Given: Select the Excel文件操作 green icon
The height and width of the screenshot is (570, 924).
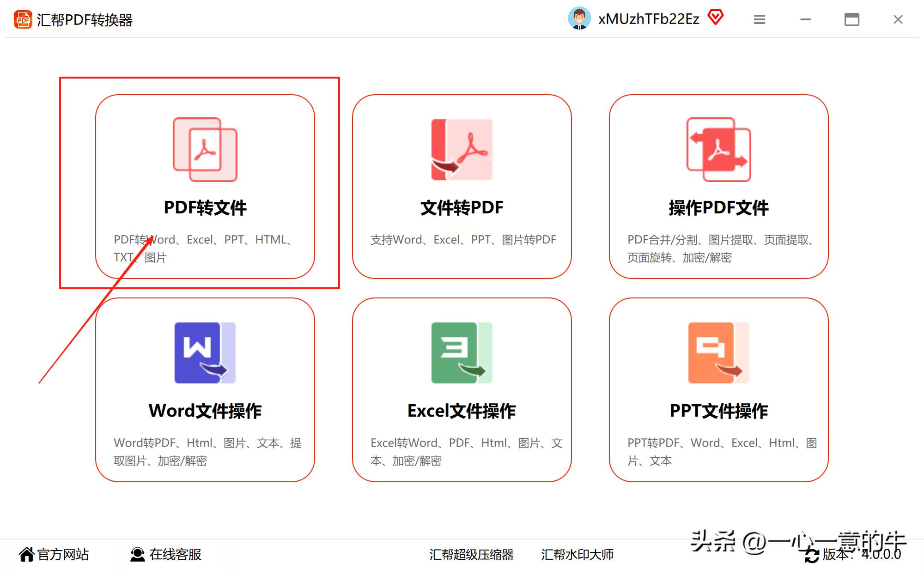Looking at the screenshot, I should click(461, 353).
